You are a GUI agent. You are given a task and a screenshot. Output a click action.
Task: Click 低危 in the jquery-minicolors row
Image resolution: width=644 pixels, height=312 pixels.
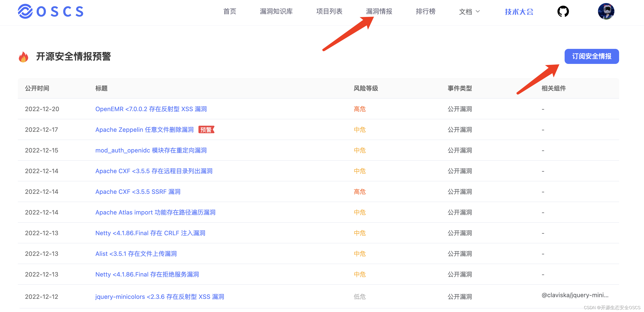point(360,296)
